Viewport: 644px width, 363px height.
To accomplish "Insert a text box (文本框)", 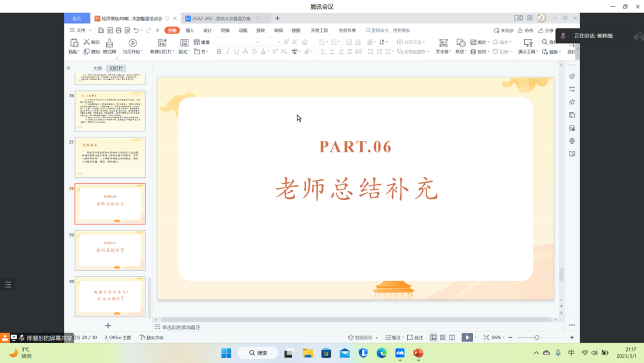I will point(443,46).
